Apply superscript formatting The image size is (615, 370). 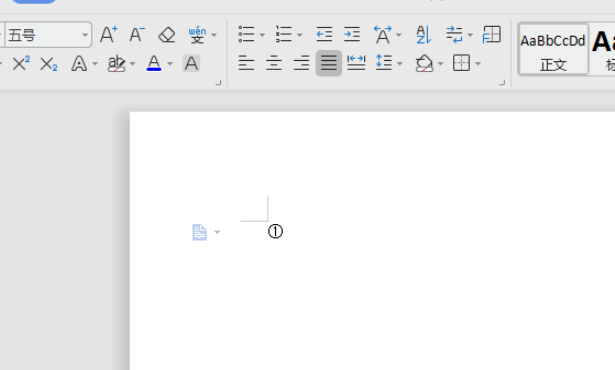[x=21, y=64]
